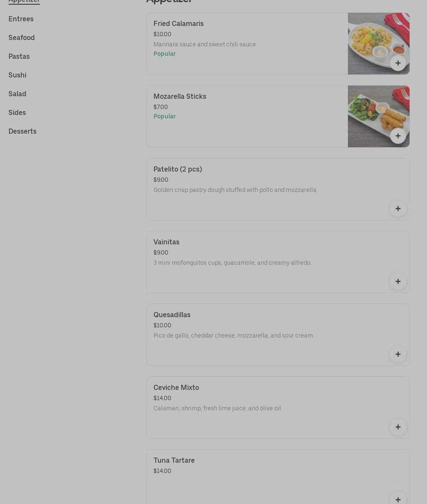Add Fried Calamaris with plus icon
The height and width of the screenshot is (504, 427).
pyautogui.click(x=398, y=63)
